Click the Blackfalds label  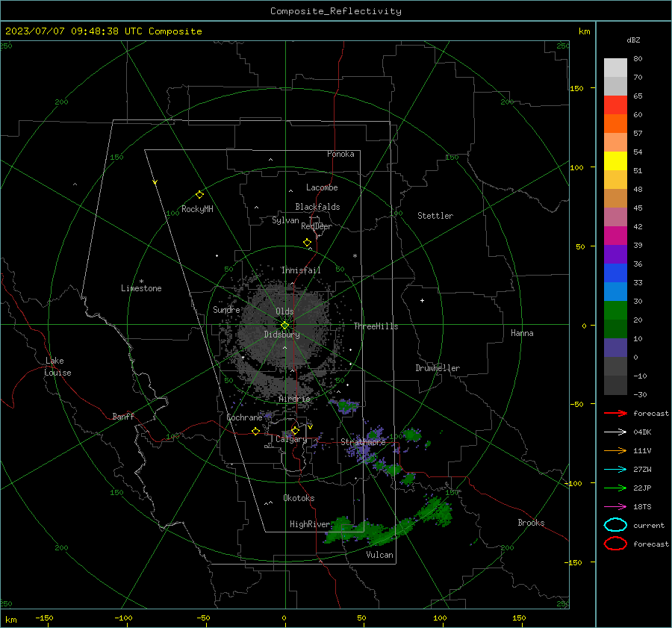[317, 207]
